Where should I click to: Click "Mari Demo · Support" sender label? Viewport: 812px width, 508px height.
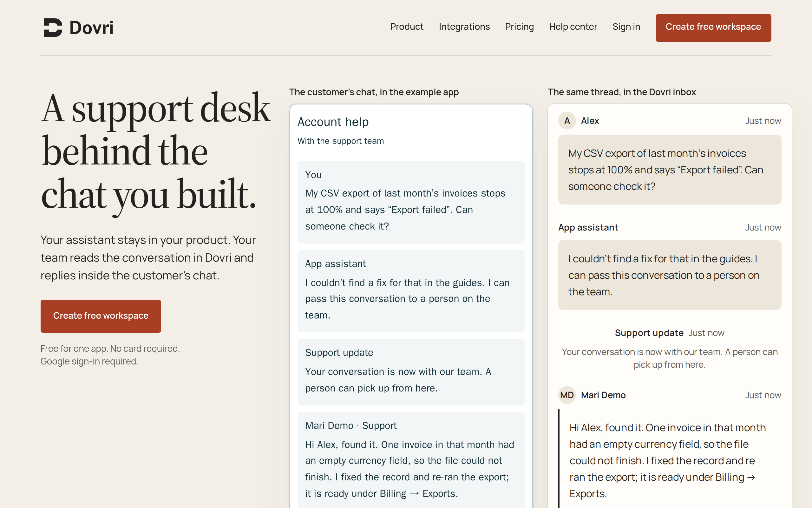pos(350,426)
